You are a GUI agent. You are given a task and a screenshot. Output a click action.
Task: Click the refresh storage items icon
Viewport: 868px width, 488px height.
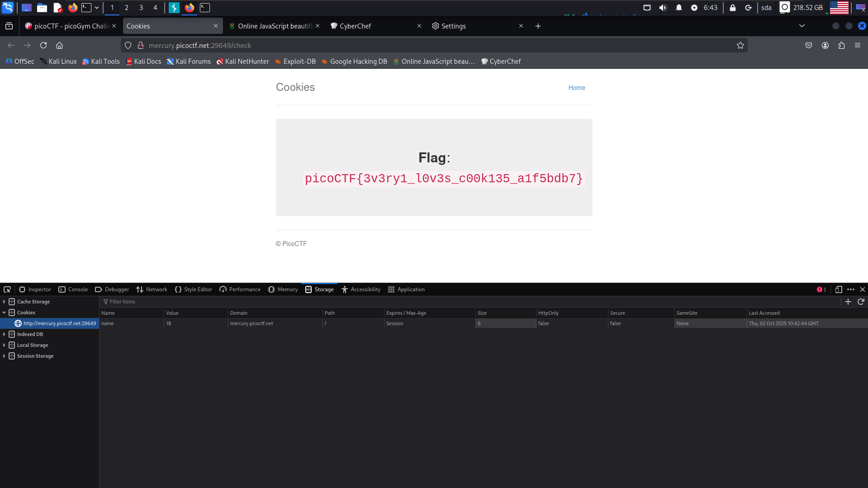pyautogui.click(x=861, y=302)
